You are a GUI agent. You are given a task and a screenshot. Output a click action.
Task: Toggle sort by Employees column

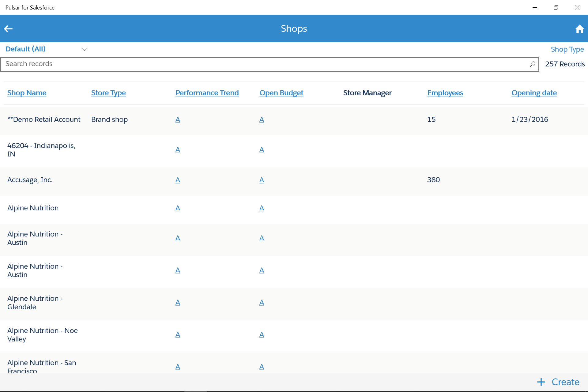[x=445, y=93]
